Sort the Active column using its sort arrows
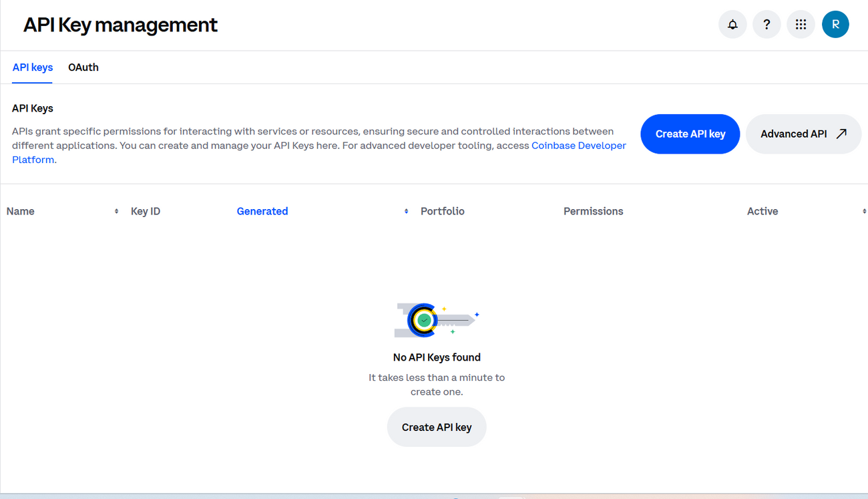This screenshot has width=868, height=499. (863, 211)
